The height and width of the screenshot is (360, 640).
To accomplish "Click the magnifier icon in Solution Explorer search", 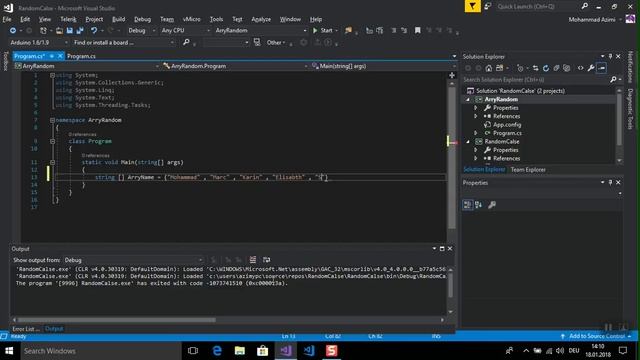I will pos(613,80).
